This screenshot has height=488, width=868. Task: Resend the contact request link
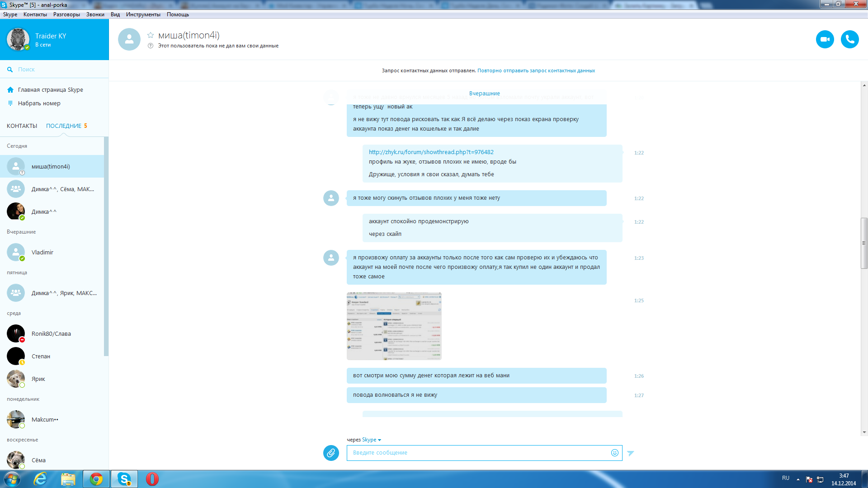pyautogui.click(x=536, y=70)
